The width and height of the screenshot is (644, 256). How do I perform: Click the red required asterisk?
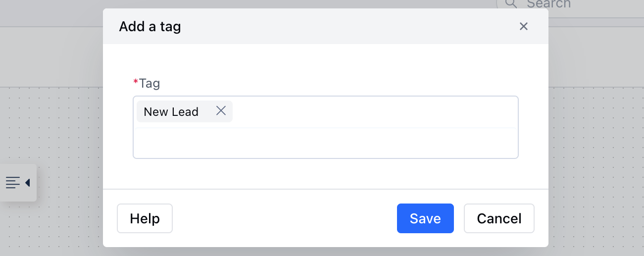pyautogui.click(x=136, y=82)
